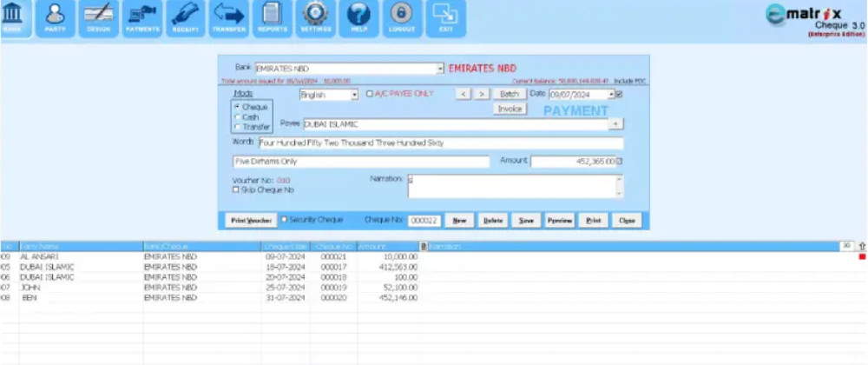Click amount 452,146.00 in list
This screenshot has height=365, width=868.
(x=398, y=297)
